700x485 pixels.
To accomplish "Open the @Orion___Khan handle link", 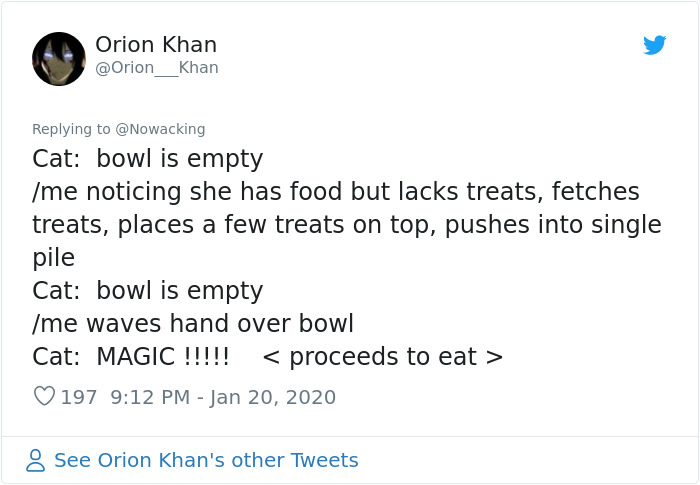I will (x=156, y=68).
